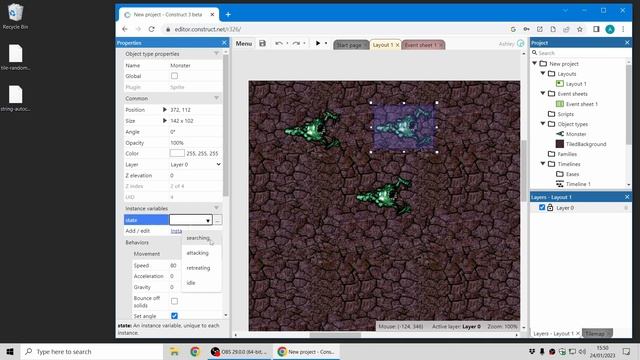This screenshot has height=360, width=640.
Task: Open File Explorer from the taskbar
Action: click(174, 351)
